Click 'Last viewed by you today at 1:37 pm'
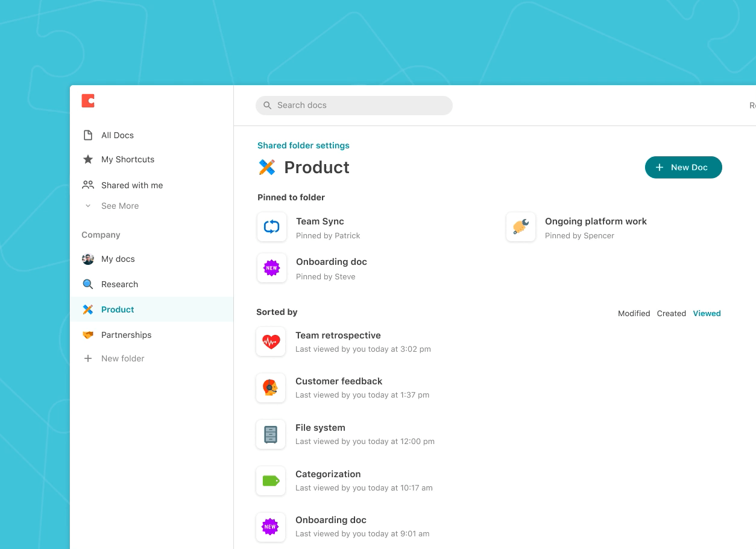Screen dimensions: 756x549 point(362,395)
